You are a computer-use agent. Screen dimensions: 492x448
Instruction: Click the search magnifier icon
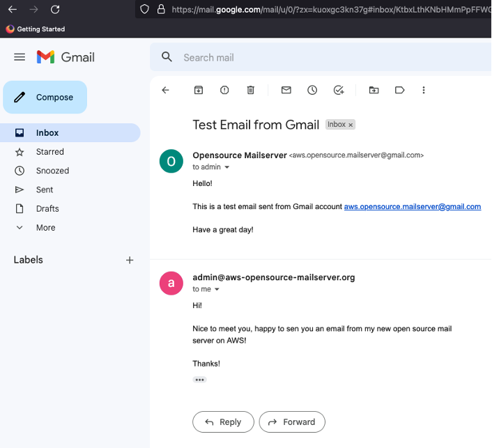click(x=167, y=57)
